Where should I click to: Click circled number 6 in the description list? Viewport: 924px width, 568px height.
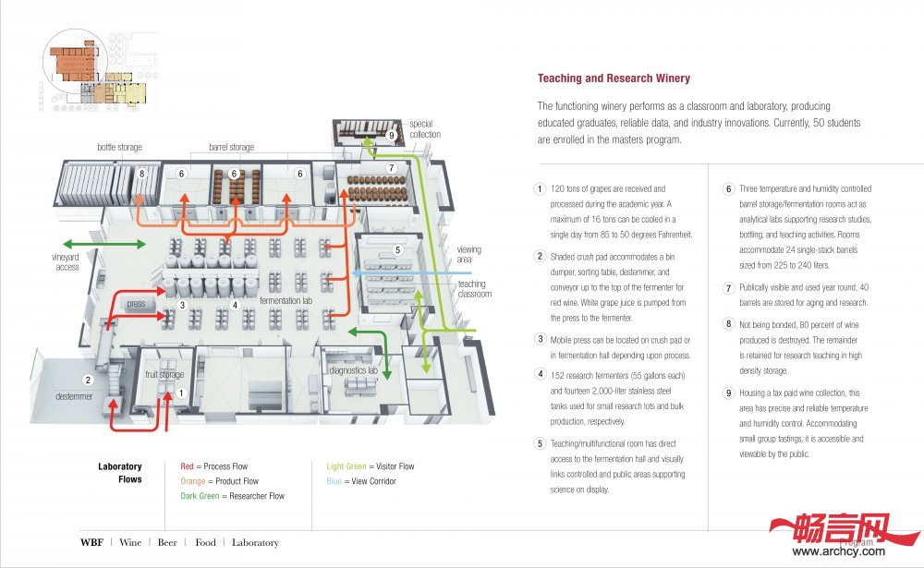coord(728,189)
